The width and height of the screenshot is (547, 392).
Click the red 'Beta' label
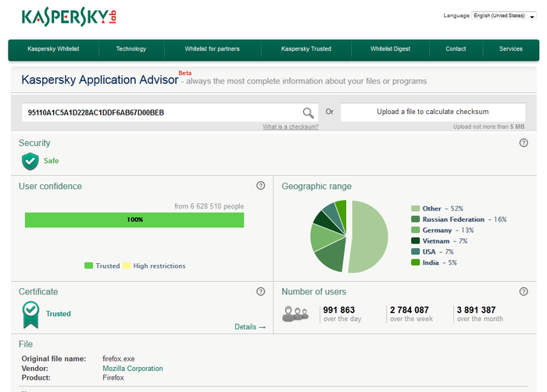[x=185, y=73]
